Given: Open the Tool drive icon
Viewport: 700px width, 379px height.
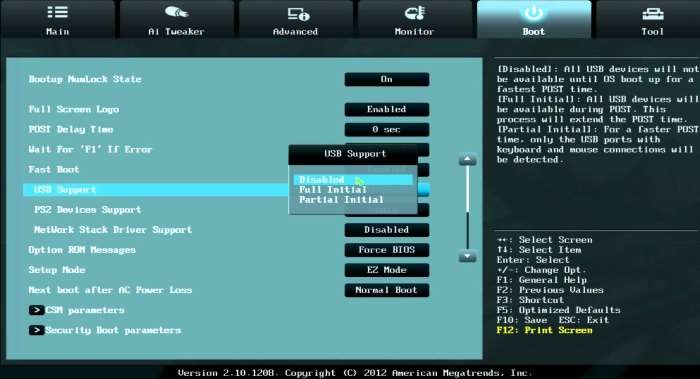Looking at the screenshot, I should [x=653, y=14].
